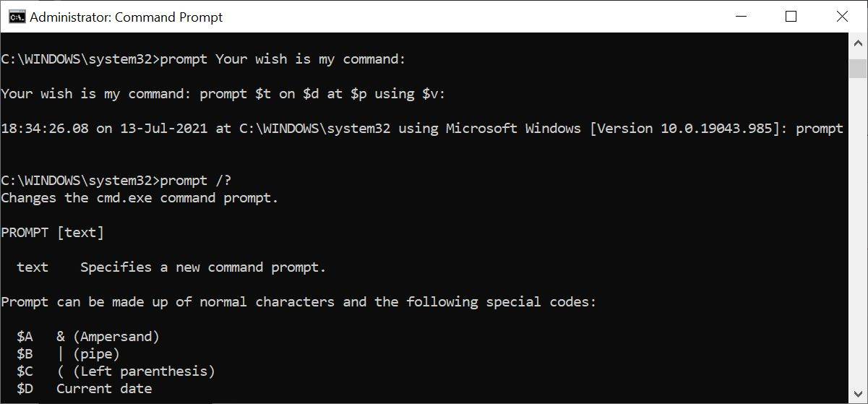The width and height of the screenshot is (868, 404).
Task: Click the vertical scrollbar thumb
Action: [858, 68]
